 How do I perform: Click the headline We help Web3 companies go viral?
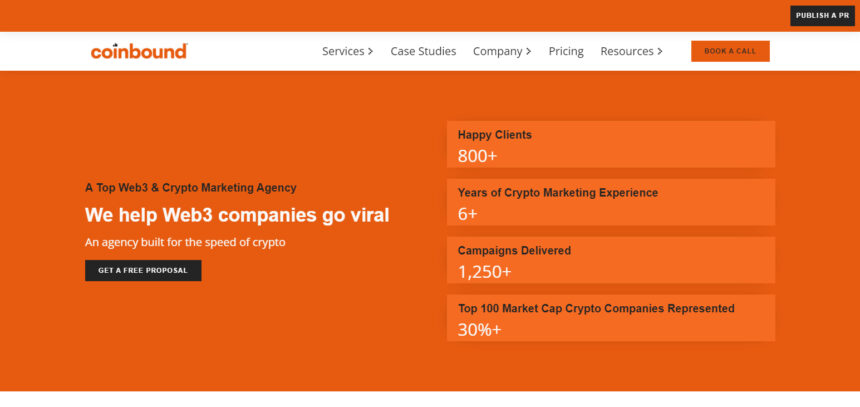click(237, 216)
